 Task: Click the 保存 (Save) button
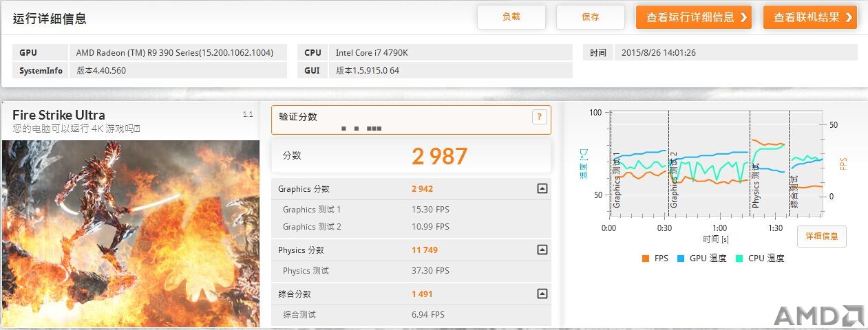pos(591,17)
